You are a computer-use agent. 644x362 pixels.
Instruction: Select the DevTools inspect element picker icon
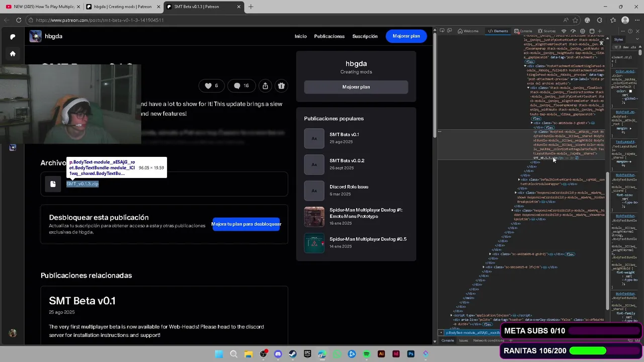(442, 31)
